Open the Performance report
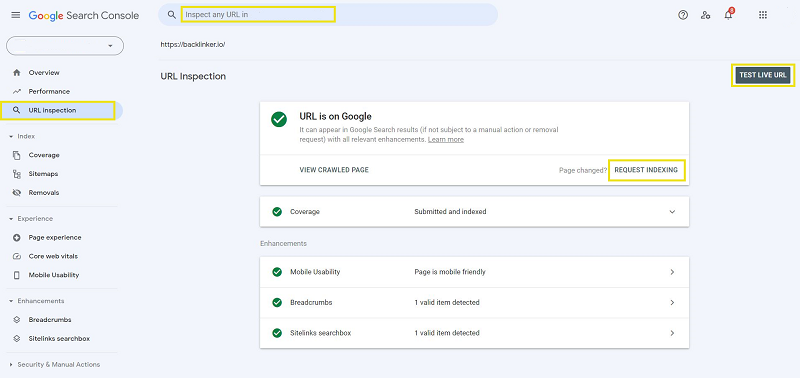Viewport: 800px width, 378px height. pyautogui.click(x=49, y=92)
